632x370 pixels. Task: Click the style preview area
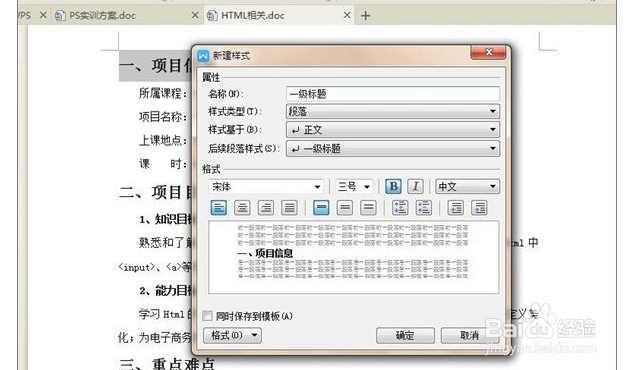tap(353, 257)
